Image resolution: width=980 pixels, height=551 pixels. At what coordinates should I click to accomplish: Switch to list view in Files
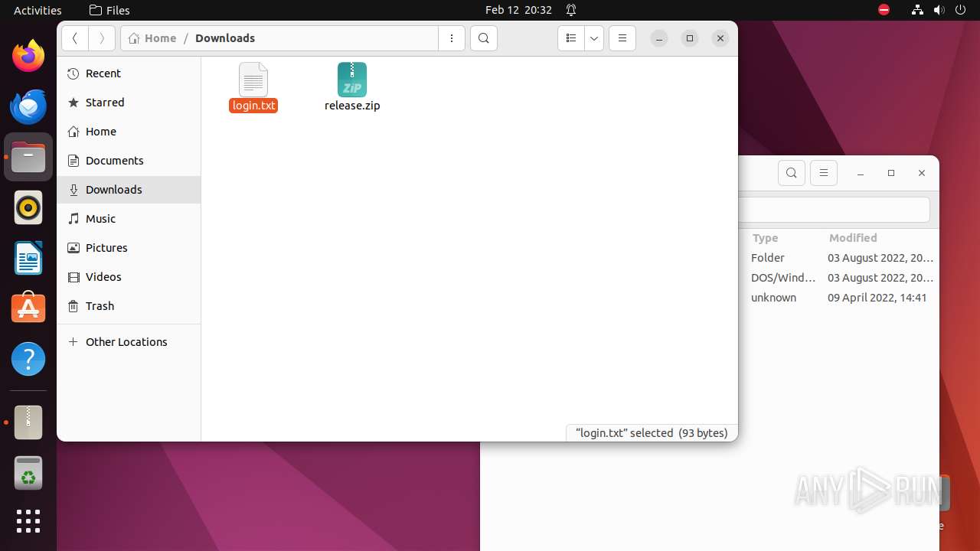pyautogui.click(x=571, y=38)
